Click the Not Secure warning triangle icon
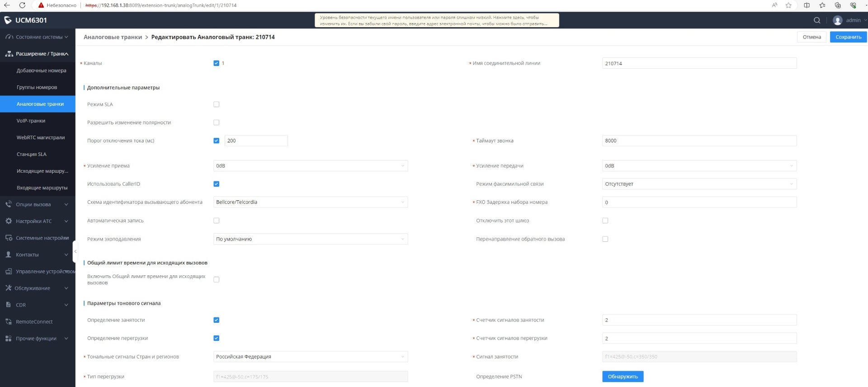 click(41, 5)
